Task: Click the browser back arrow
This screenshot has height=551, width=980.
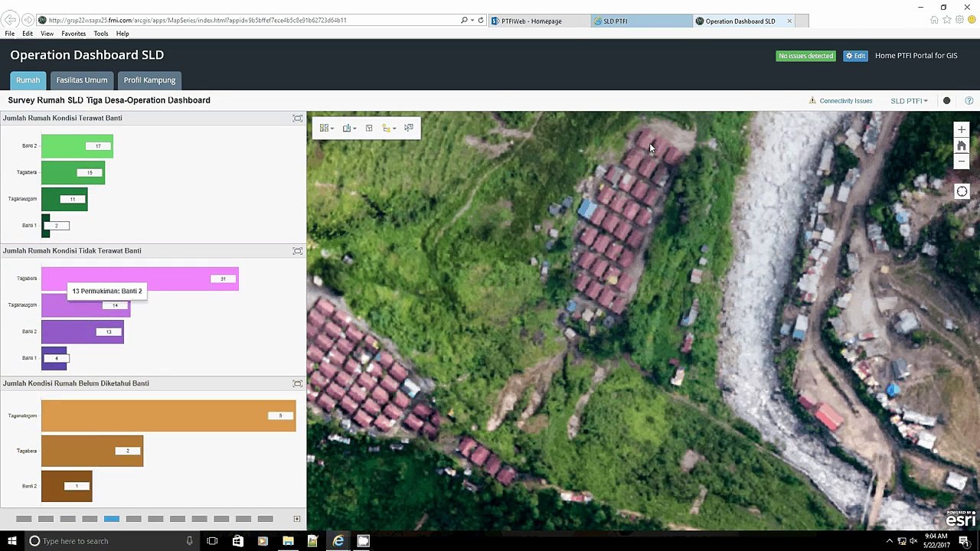Action: coord(11,20)
